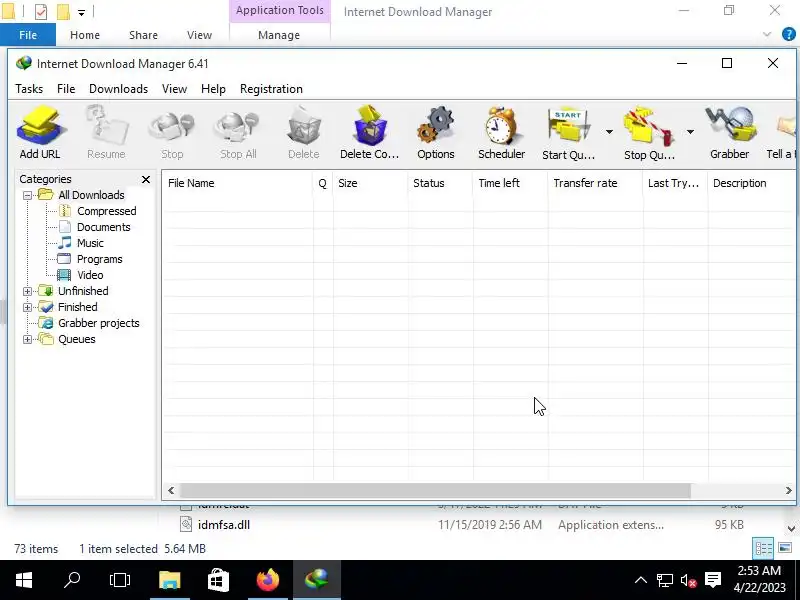
Task: Sort by Transfer rate column header
Action: (595, 183)
